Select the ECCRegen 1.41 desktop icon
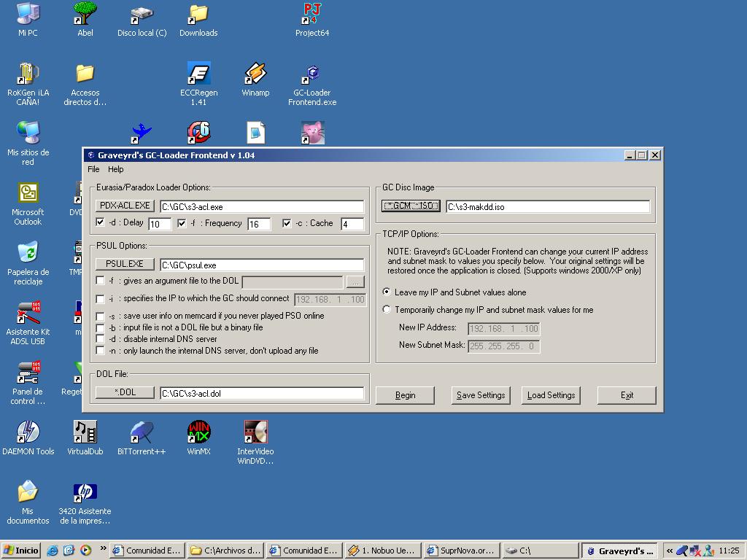 click(198, 75)
